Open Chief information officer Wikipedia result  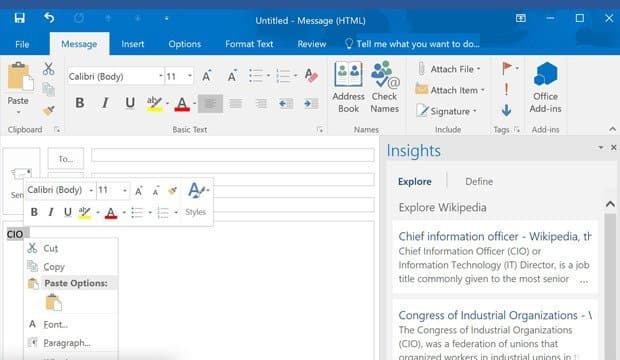point(495,237)
